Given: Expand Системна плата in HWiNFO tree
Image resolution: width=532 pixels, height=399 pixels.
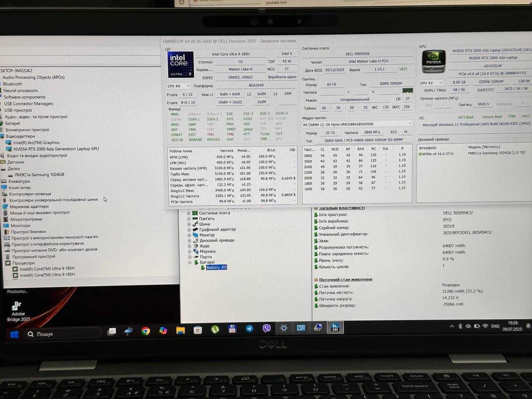Looking at the screenshot, I should (189, 213).
